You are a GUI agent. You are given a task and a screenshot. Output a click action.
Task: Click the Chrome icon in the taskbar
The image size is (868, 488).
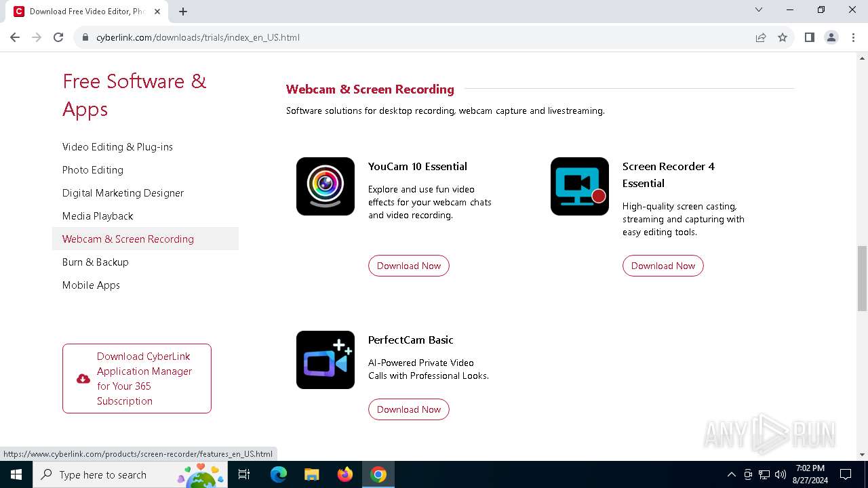pos(378,474)
